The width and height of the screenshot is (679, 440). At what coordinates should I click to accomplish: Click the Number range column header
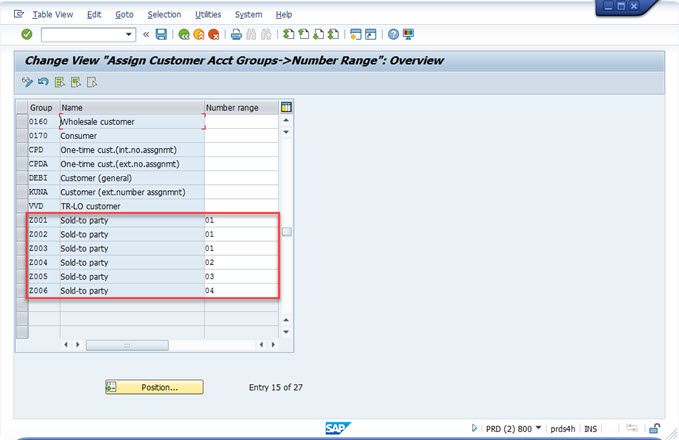(x=241, y=107)
